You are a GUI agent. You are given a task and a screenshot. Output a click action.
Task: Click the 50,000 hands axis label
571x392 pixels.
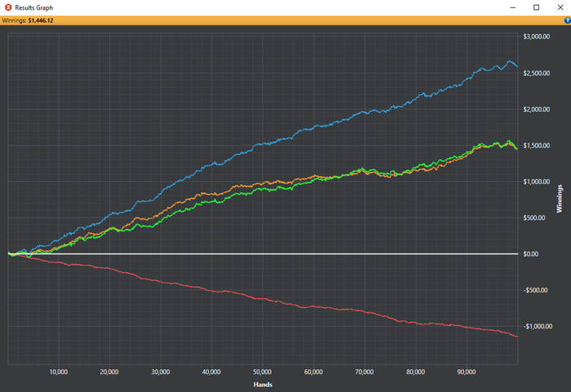tap(262, 372)
